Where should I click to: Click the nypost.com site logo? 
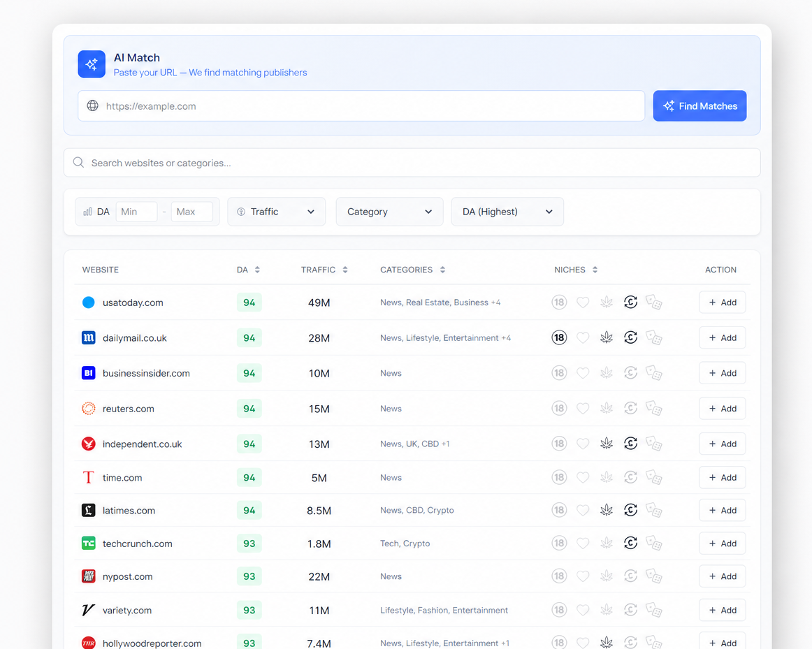89,576
